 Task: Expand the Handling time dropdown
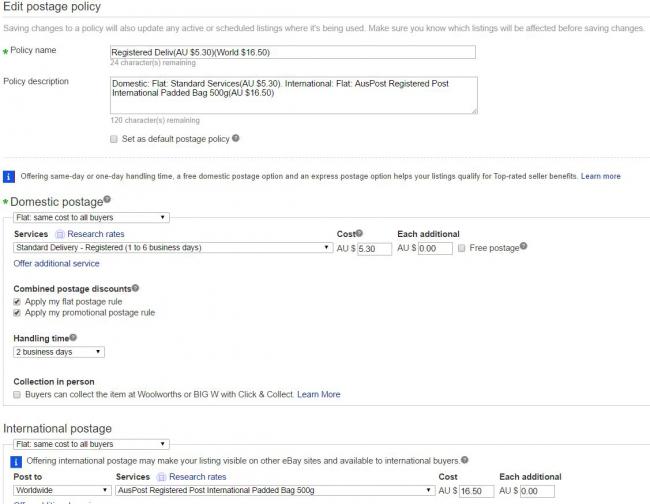tap(58, 352)
